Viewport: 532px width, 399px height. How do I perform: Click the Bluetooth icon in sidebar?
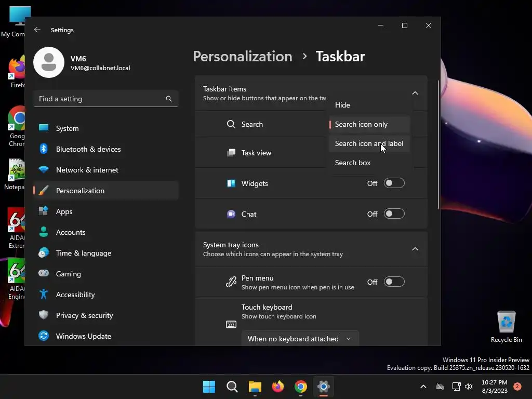pyautogui.click(x=44, y=149)
